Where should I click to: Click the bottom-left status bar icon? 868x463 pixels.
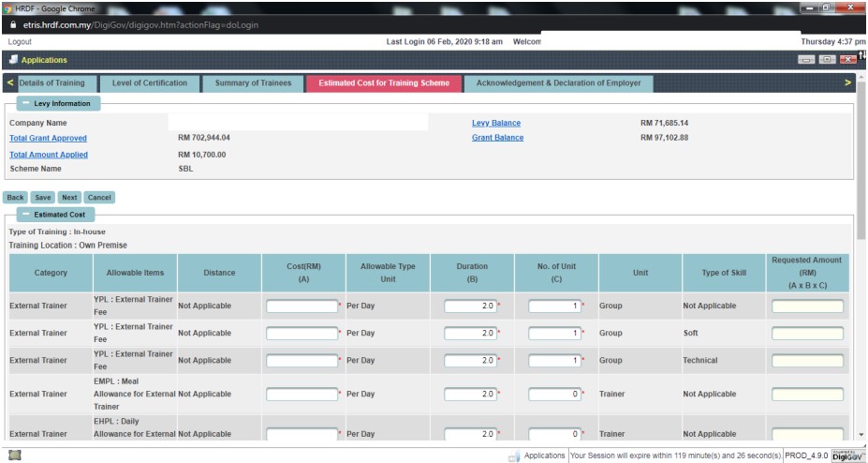12,456
